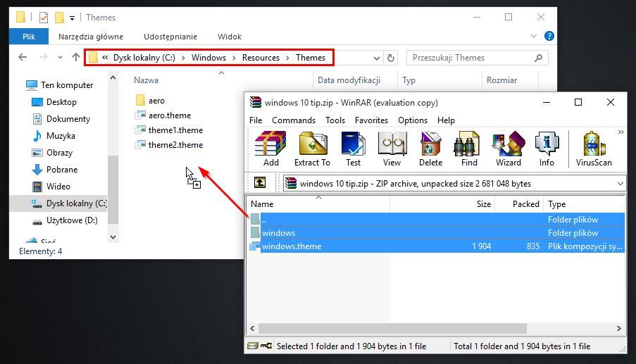The image size is (636, 364).
Task: Expand hidden WinRAR toolbar items chevron
Action: click(621, 132)
